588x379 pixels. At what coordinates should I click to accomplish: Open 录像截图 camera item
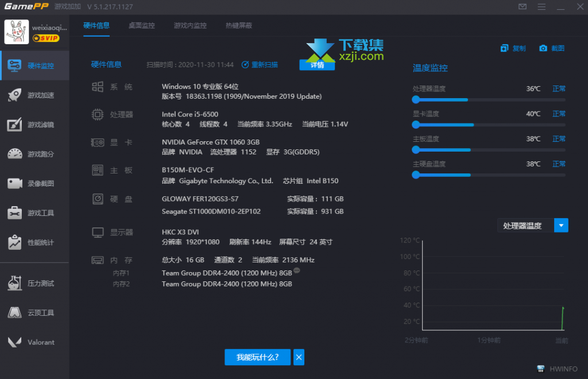[x=34, y=183]
